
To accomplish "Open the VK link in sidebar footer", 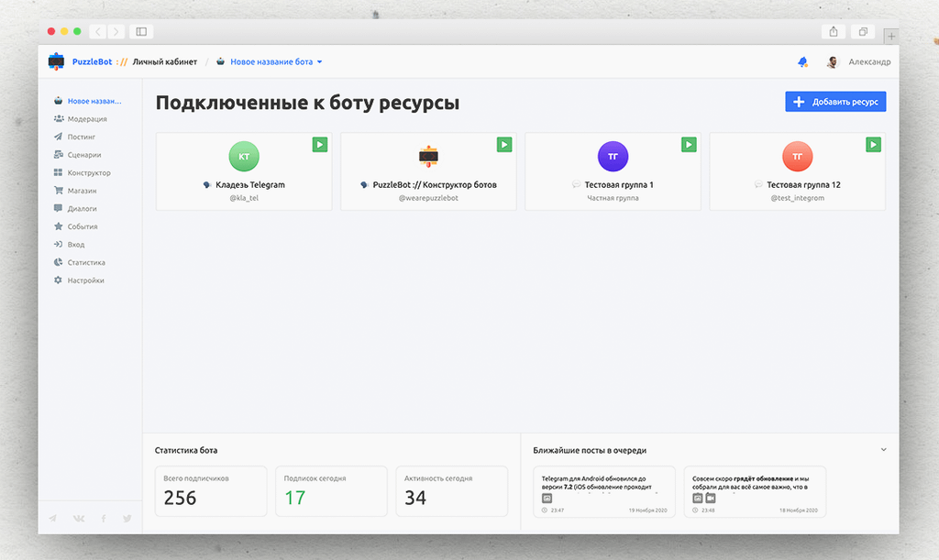I will pyautogui.click(x=79, y=518).
